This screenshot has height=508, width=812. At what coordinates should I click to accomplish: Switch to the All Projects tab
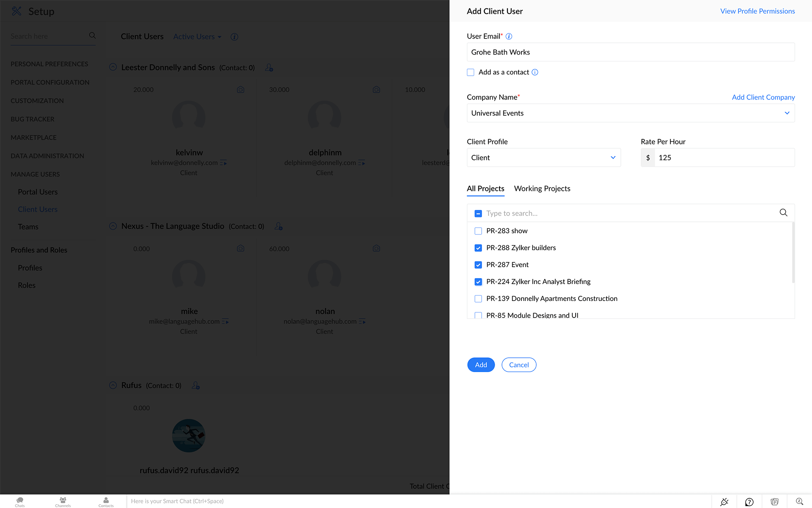pos(485,189)
